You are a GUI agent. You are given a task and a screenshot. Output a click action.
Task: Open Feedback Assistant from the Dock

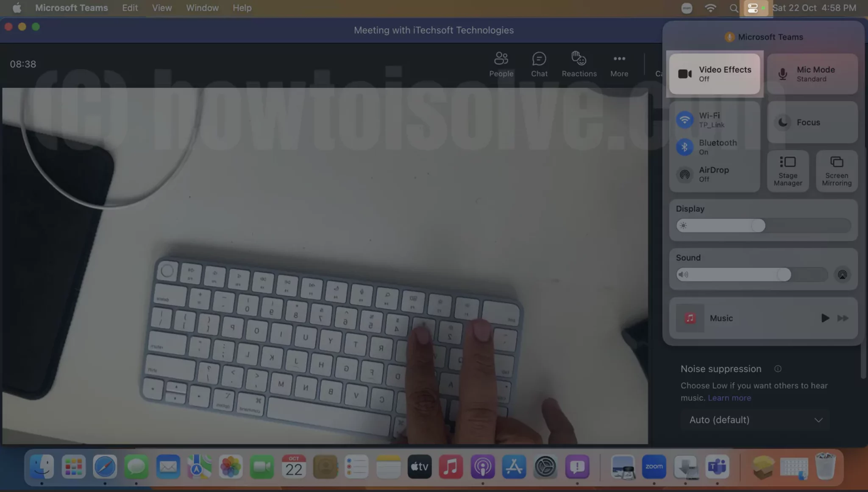577,467
